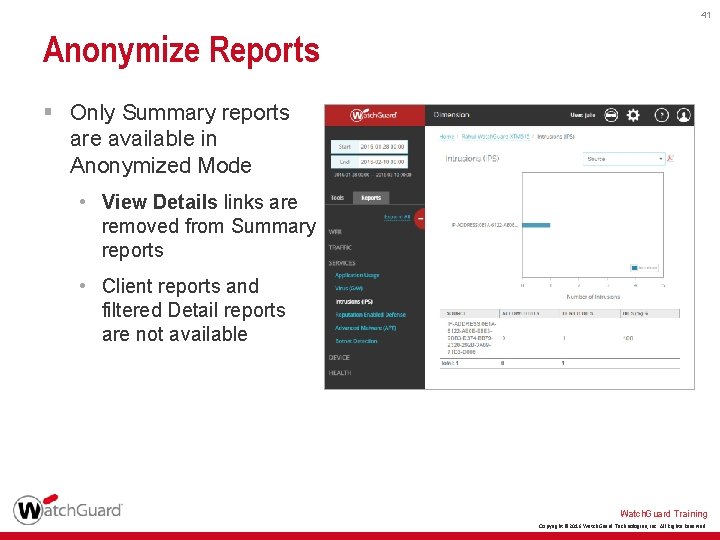Switch to the Tools tab
Screen dimensions: 720x540
coord(338,198)
